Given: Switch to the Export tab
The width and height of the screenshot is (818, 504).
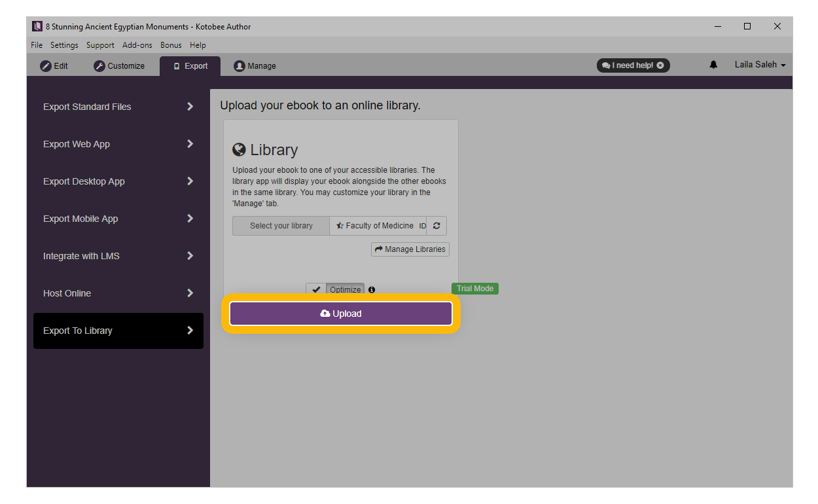Looking at the screenshot, I should point(190,66).
